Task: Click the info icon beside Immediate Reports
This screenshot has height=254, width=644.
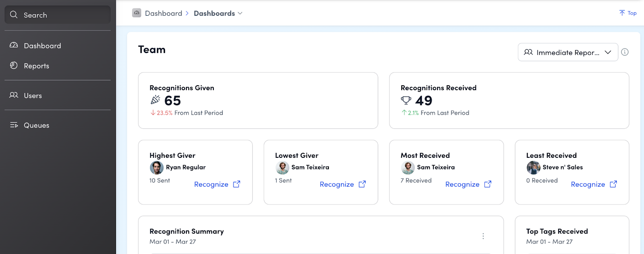Action: click(x=625, y=52)
